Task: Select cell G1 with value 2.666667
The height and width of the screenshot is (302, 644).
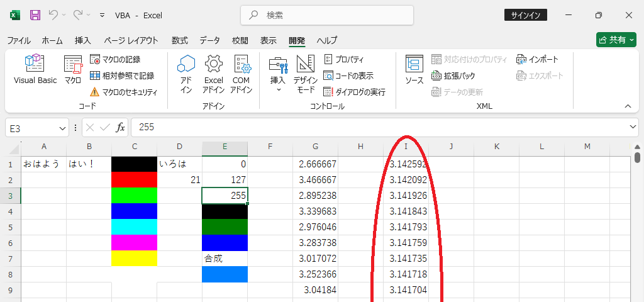Action: point(316,164)
